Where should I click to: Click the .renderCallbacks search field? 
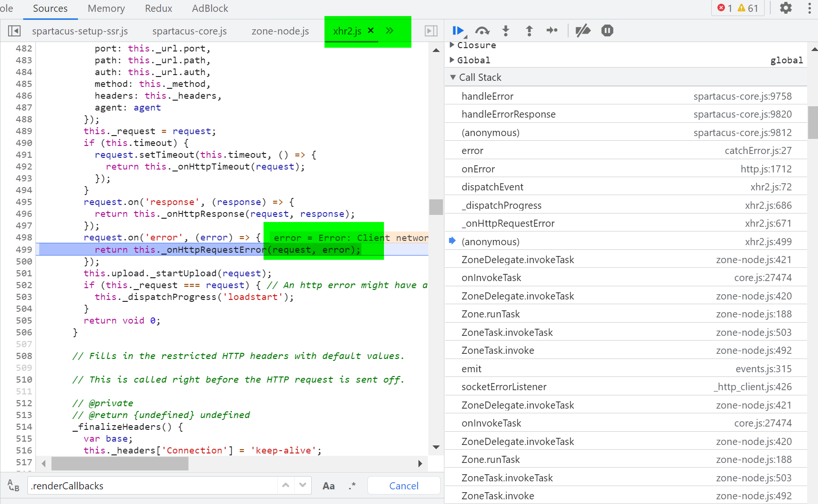click(152, 486)
